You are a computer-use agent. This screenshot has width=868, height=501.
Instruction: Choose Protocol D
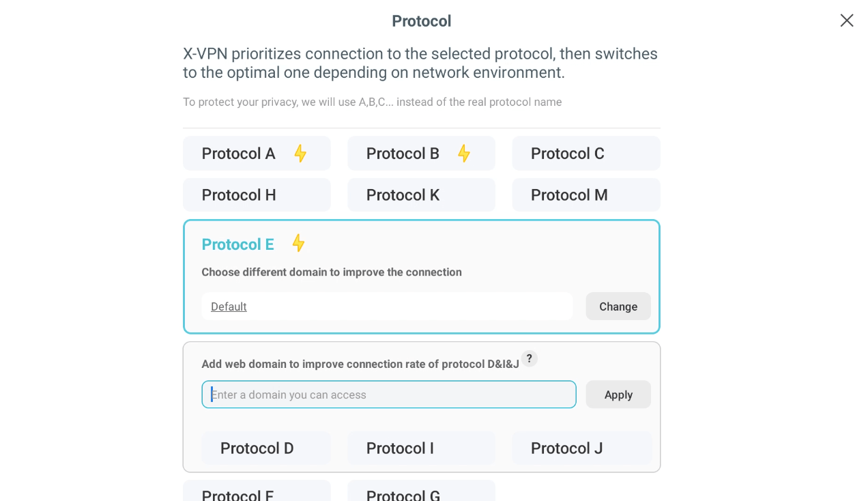click(x=265, y=448)
